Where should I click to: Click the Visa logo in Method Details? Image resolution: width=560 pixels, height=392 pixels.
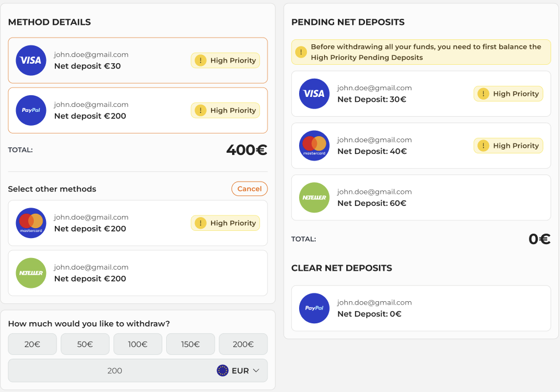[x=31, y=60]
